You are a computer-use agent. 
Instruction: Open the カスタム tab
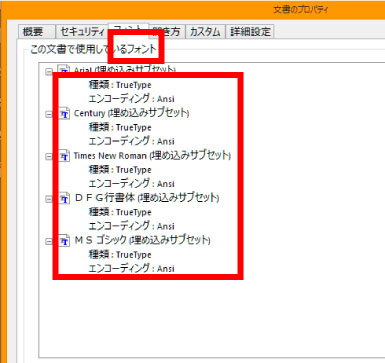click(205, 32)
